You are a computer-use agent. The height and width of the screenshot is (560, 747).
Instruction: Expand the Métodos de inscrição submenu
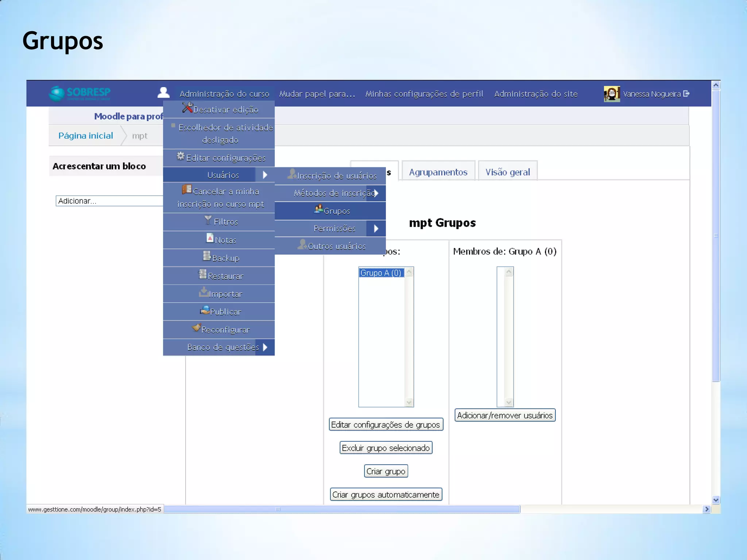[x=376, y=193]
